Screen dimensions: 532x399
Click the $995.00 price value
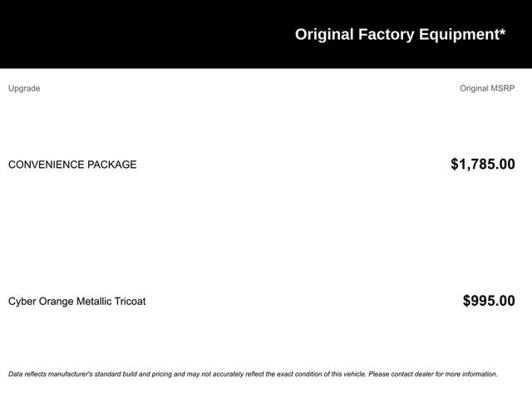[489, 301]
